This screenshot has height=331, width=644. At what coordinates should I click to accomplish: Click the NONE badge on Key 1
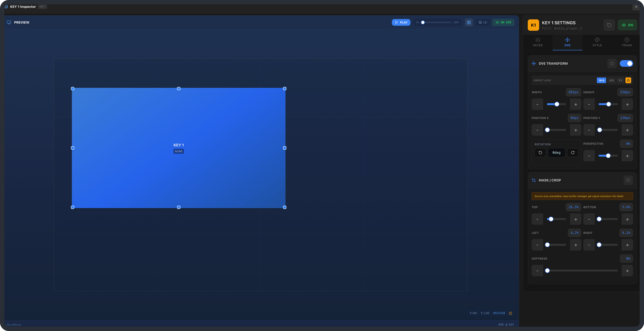(179, 151)
